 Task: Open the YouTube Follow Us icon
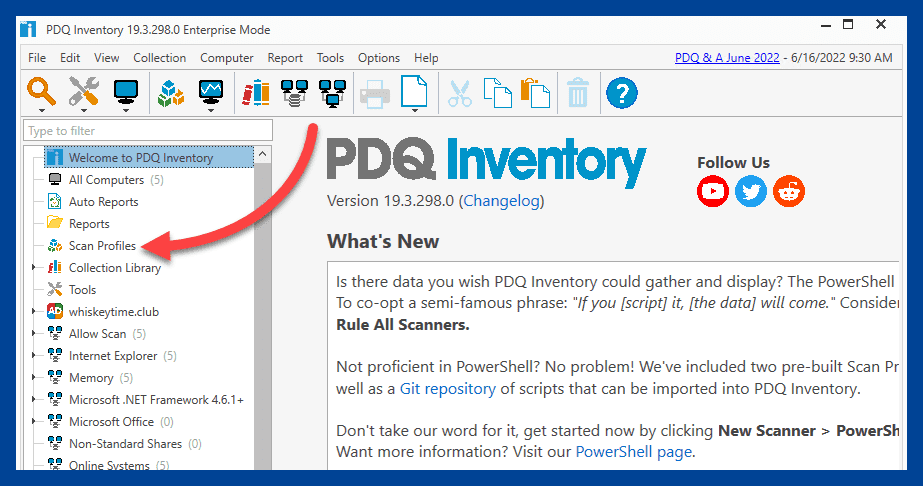[x=713, y=191]
